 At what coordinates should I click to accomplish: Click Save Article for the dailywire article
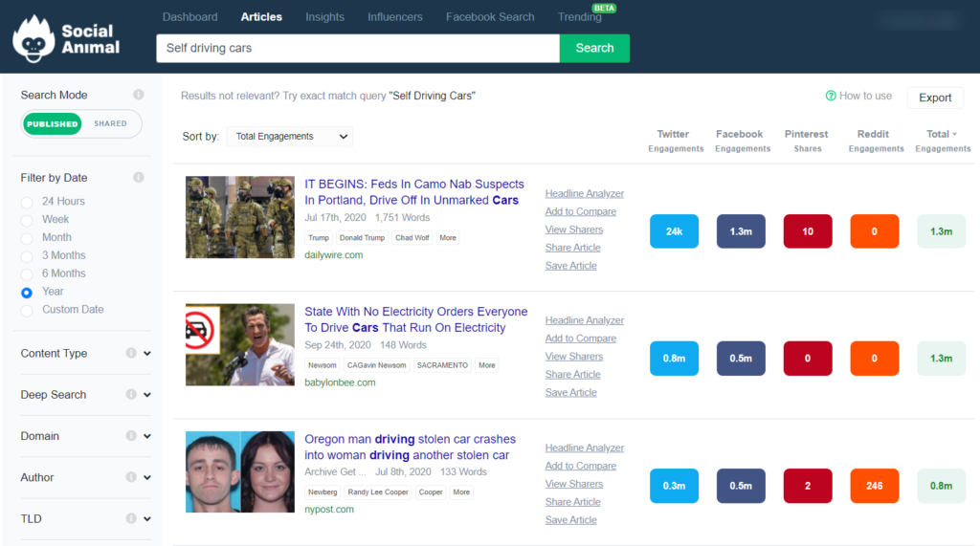pyautogui.click(x=570, y=266)
